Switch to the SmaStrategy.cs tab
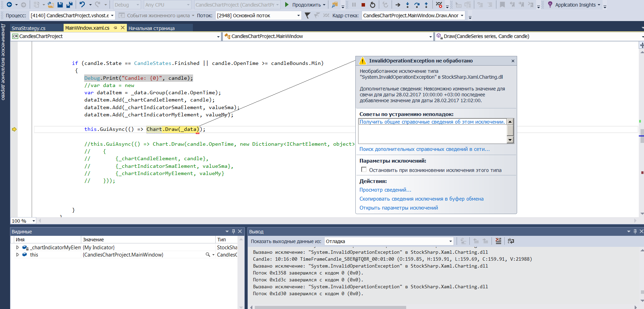The image size is (644, 309). click(x=29, y=28)
